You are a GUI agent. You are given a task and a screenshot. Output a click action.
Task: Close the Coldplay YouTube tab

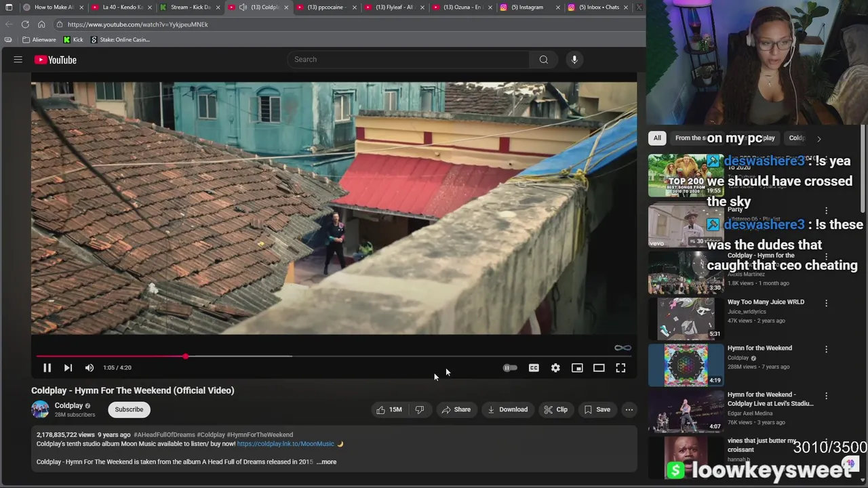[x=286, y=7]
